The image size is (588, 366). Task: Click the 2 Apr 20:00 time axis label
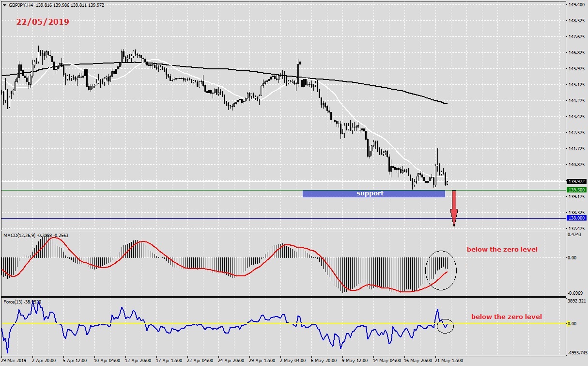coord(44,361)
